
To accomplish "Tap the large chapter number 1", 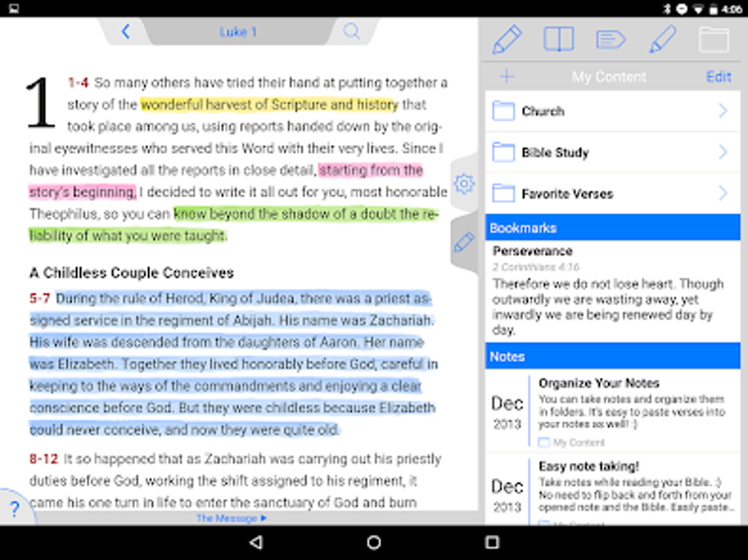I will [x=40, y=103].
